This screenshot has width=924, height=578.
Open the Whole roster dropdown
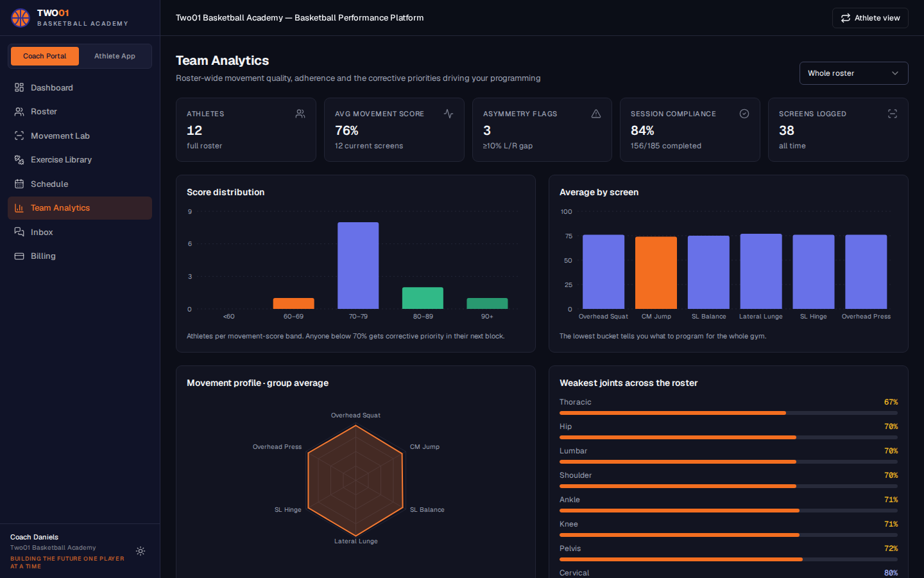(x=853, y=73)
